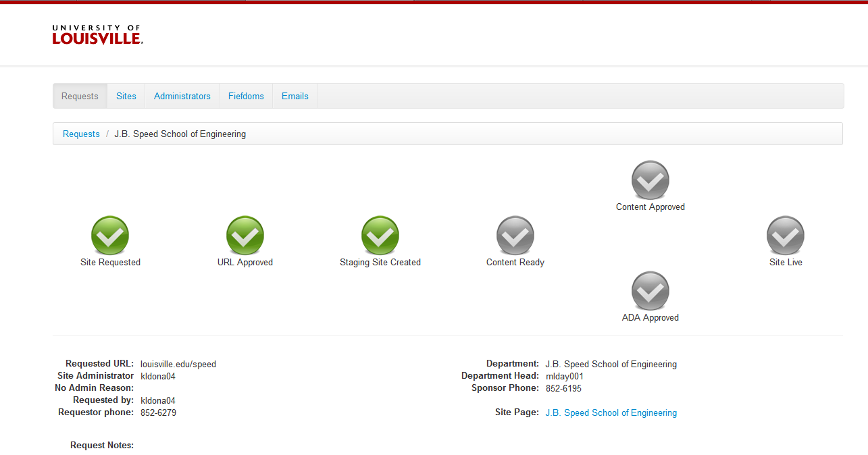Viewport: 868px width, 455px height.
Task: Click the Site Live label text
Action: (x=786, y=262)
